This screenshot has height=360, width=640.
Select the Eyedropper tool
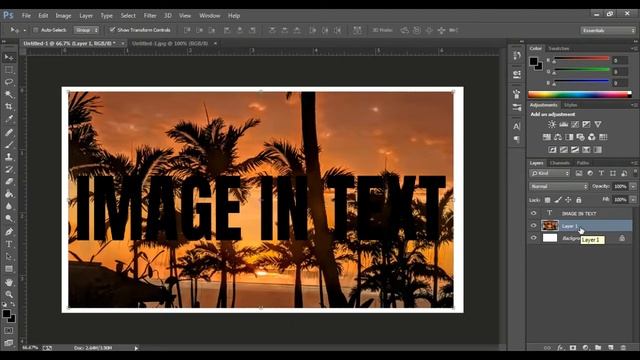(x=9, y=119)
